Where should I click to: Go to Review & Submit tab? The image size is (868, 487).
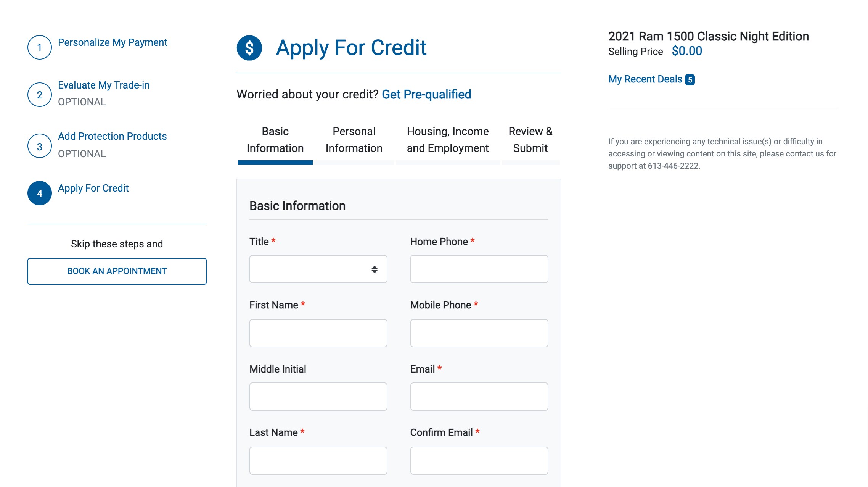[530, 140]
